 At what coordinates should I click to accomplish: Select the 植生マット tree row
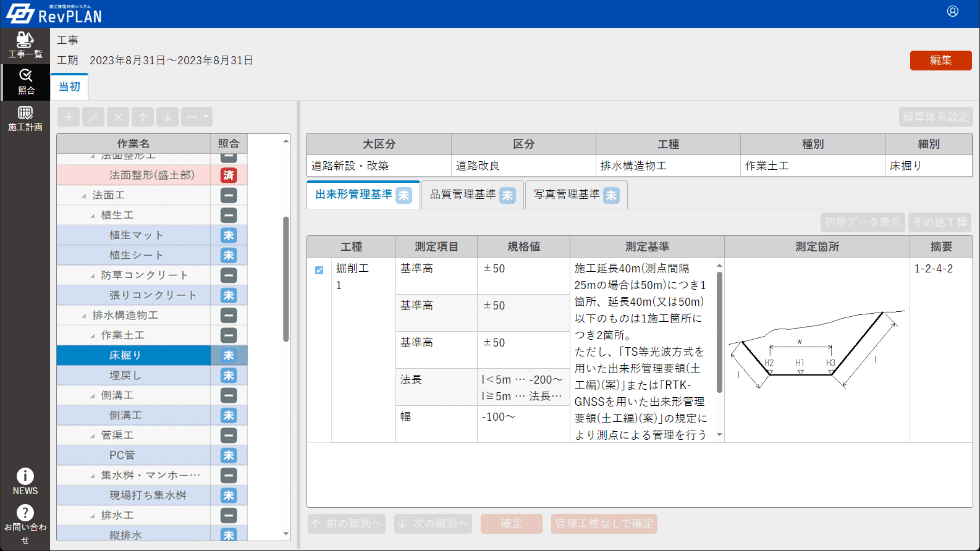(x=152, y=235)
